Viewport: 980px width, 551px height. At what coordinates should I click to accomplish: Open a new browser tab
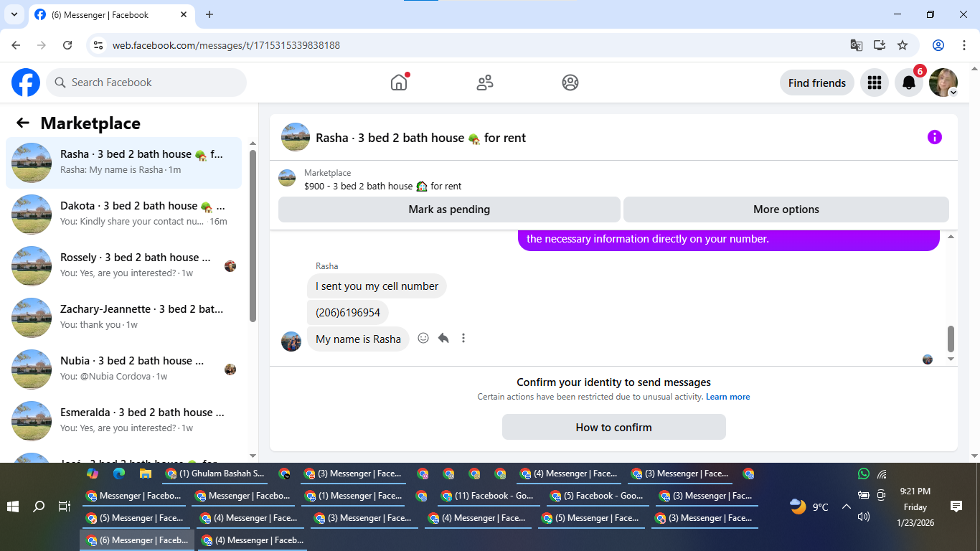tap(209, 14)
